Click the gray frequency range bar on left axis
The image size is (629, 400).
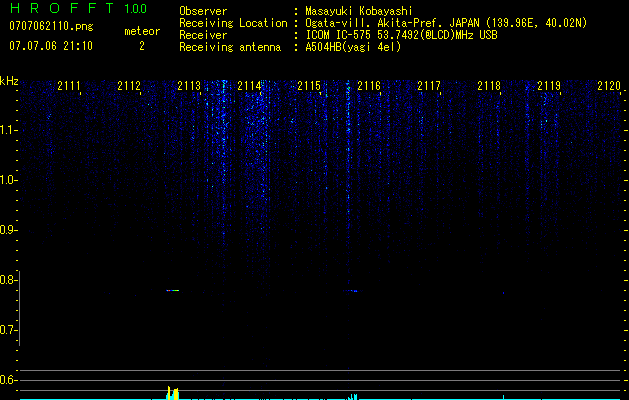pyautogui.click(x=19, y=308)
